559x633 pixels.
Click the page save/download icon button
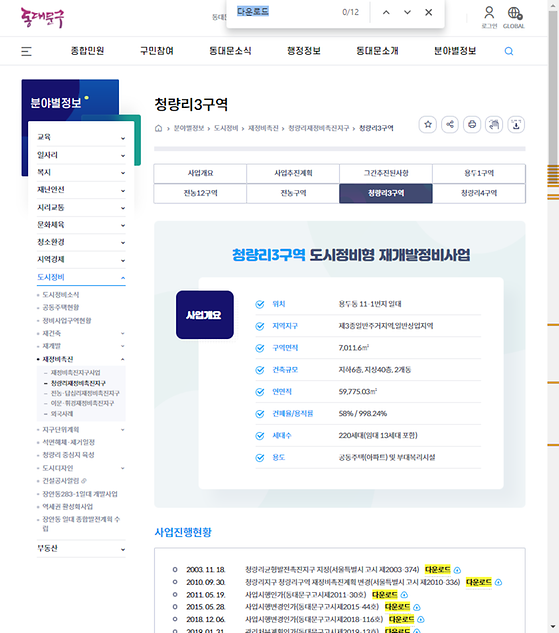516,124
